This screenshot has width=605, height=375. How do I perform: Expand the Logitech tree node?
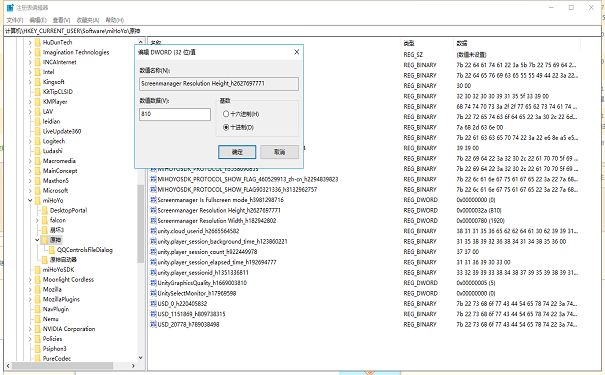[x=30, y=141]
